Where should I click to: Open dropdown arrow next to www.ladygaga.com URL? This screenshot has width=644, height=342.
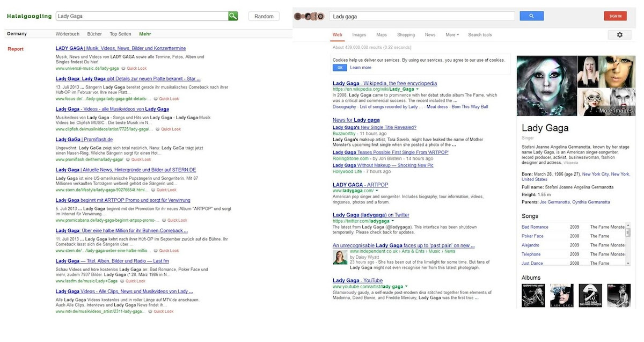click(x=377, y=191)
